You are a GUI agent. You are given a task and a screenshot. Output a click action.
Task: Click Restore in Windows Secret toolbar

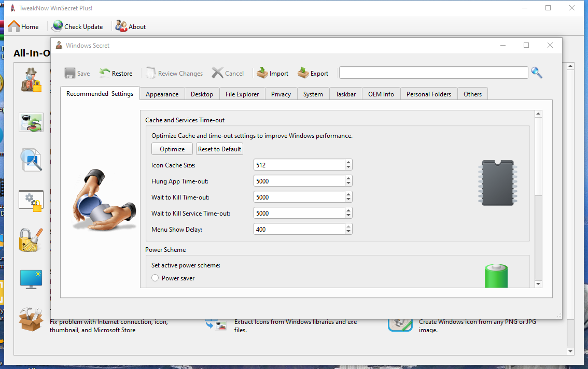coord(116,73)
